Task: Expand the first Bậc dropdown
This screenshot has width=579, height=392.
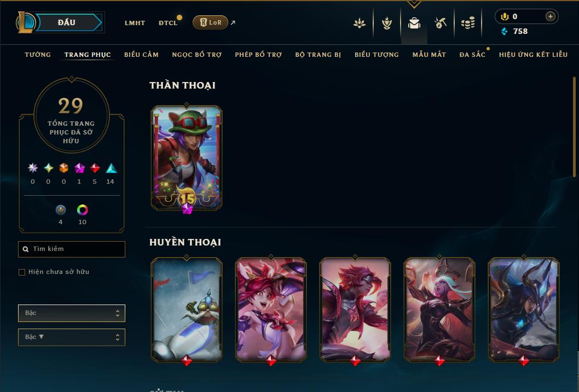Action: pos(72,313)
